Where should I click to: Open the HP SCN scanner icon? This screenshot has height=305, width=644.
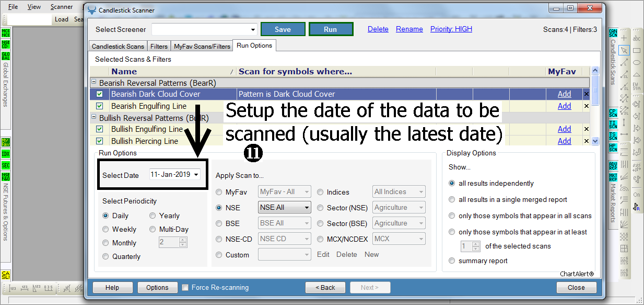[x=613, y=148]
